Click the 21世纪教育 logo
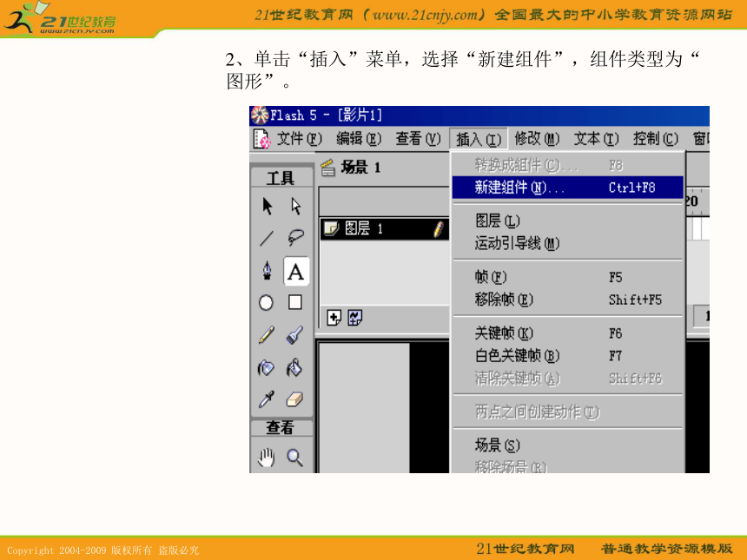This screenshot has height=560, width=747. tap(60, 18)
